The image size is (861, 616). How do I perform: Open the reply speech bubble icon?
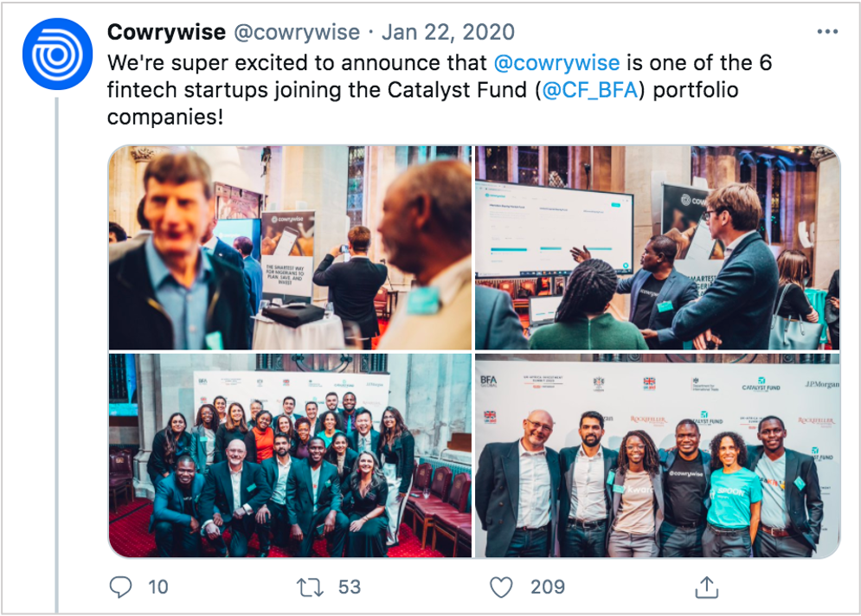[x=120, y=587]
